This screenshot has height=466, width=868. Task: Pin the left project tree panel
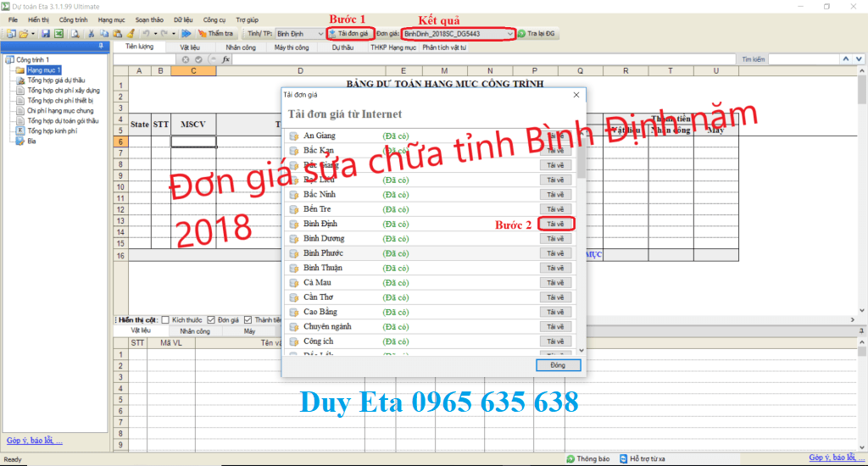[101, 47]
